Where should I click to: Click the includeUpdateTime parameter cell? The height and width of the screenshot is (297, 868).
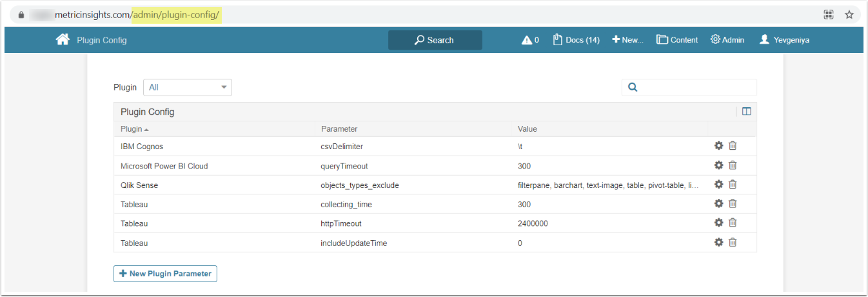coord(354,243)
